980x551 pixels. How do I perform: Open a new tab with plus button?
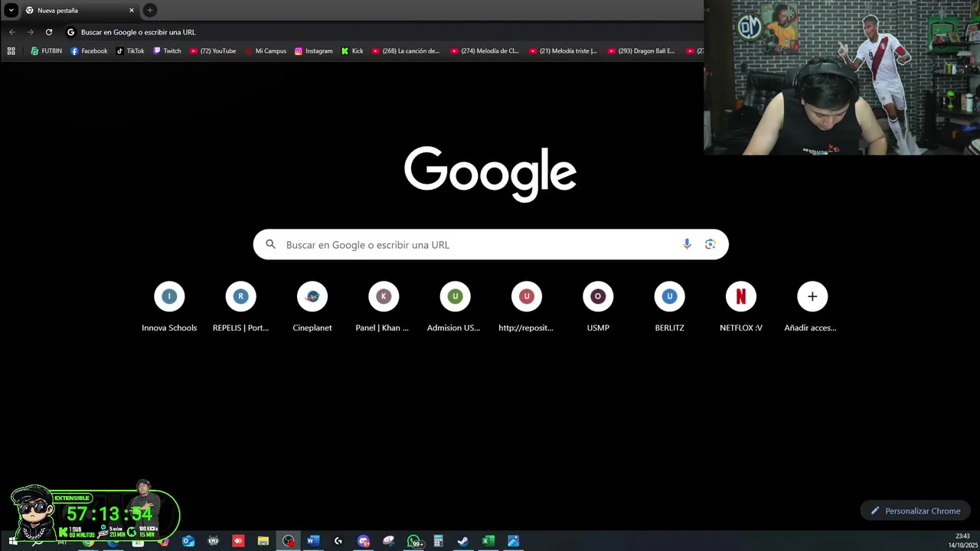pos(150,10)
